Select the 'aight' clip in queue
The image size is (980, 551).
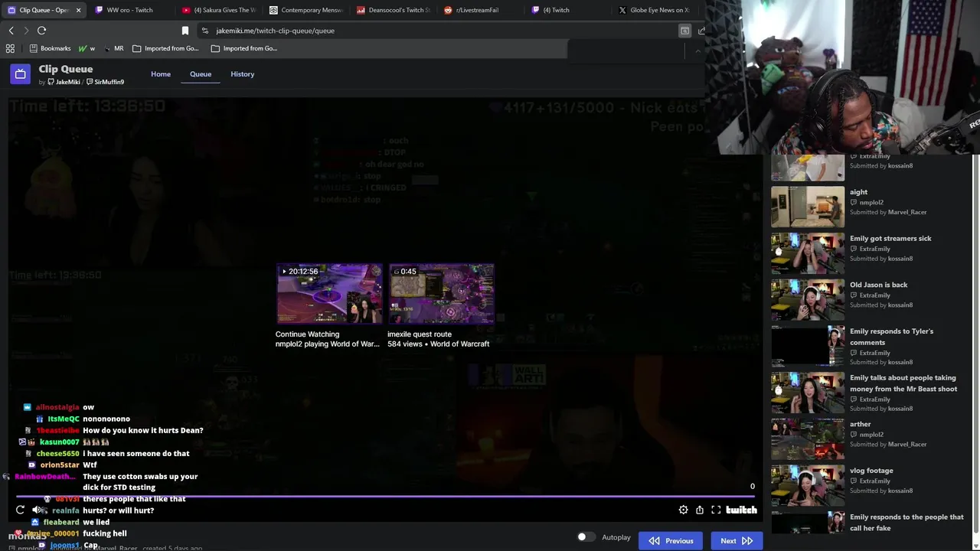point(870,207)
